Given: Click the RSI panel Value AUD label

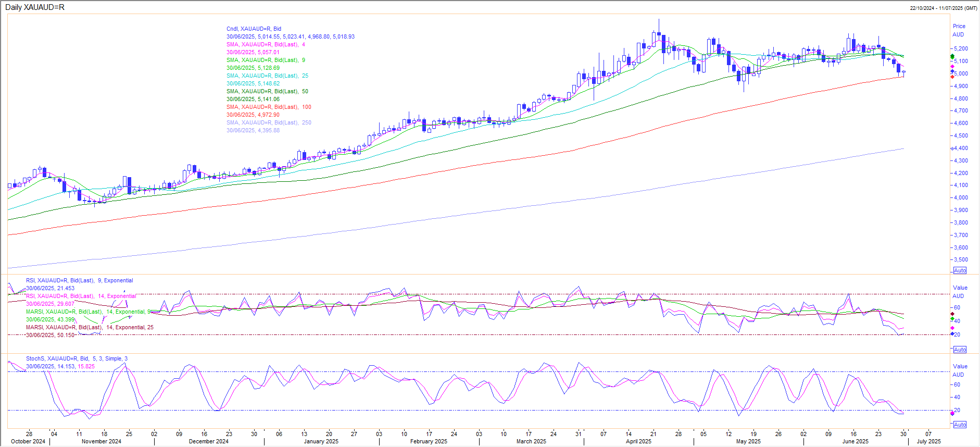Looking at the screenshot, I should pos(960,292).
